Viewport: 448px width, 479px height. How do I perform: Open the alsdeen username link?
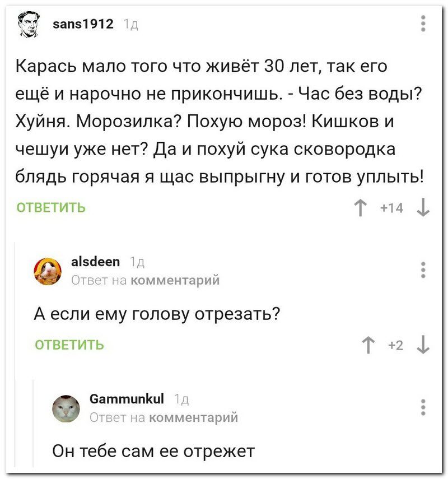tap(96, 262)
